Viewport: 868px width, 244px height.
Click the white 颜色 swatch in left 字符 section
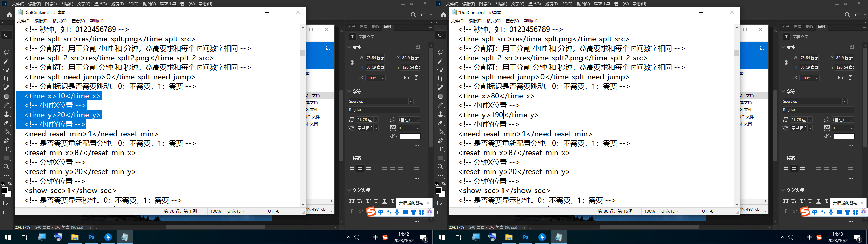(x=410, y=136)
